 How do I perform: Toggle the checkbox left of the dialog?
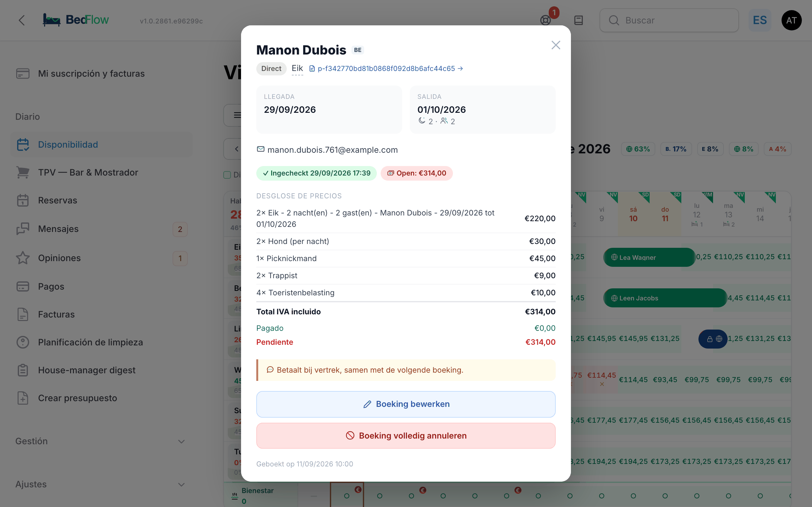point(227,175)
